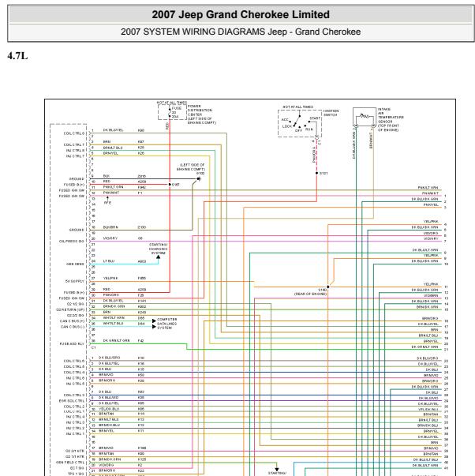The width and height of the screenshot is (475, 476).
Task: Select the '4.7L' engine heading
Action: pos(17,56)
